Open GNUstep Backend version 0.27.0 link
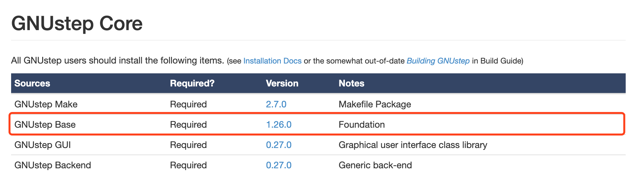 coord(279,165)
